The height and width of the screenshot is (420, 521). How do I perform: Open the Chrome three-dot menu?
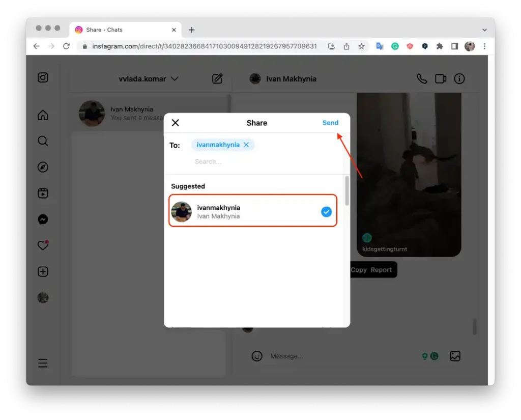(x=484, y=46)
